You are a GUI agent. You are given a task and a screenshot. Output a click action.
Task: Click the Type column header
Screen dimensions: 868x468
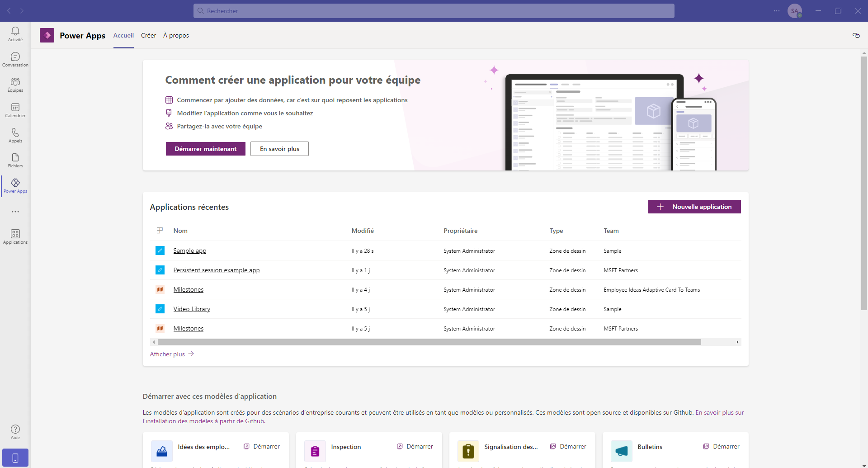(x=556, y=231)
